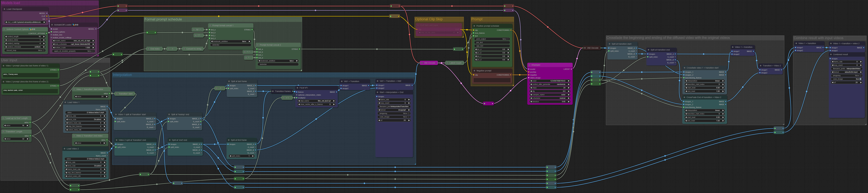The width and height of the screenshot is (868, 193).
Task: Collapse the Load Checkpoint node dot
Action: [4, 9]
